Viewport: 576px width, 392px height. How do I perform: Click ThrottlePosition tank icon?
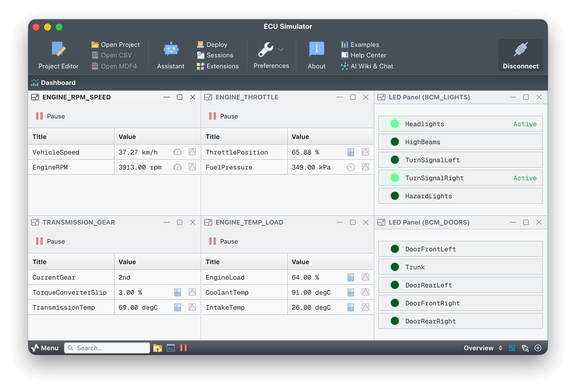(x=351, y=152)
